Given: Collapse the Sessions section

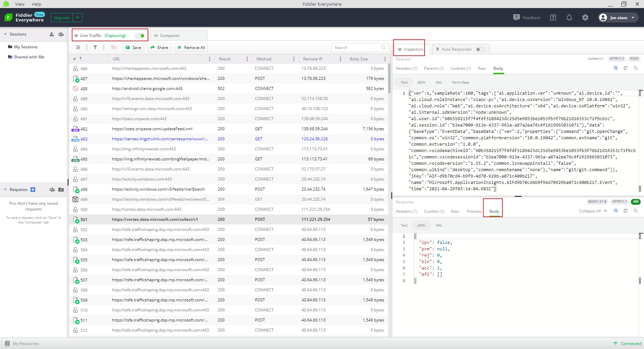Looking at the screenshot, I should pyautogui.click(x=5, y=34).
